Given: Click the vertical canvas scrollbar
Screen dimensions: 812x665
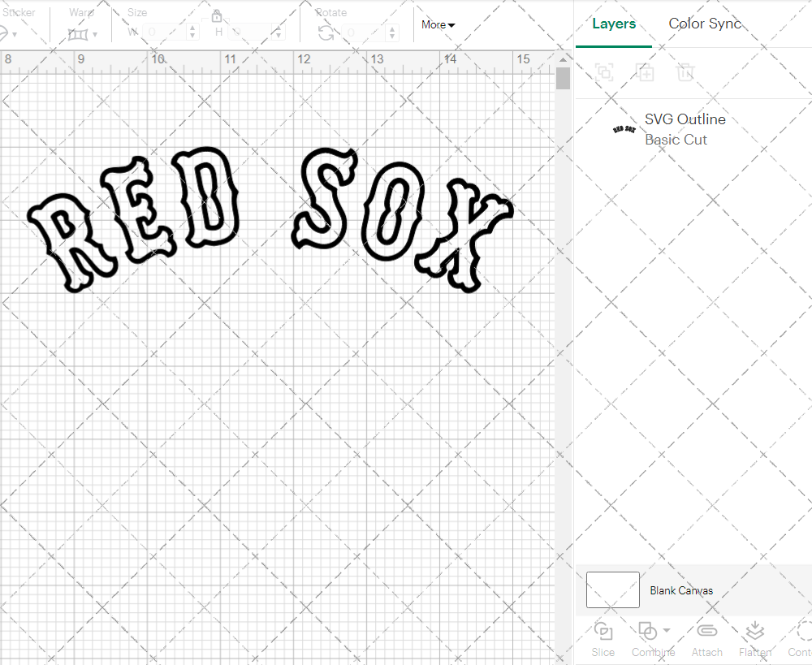Looking at the screenshot, I should click(x=562, y=77).
